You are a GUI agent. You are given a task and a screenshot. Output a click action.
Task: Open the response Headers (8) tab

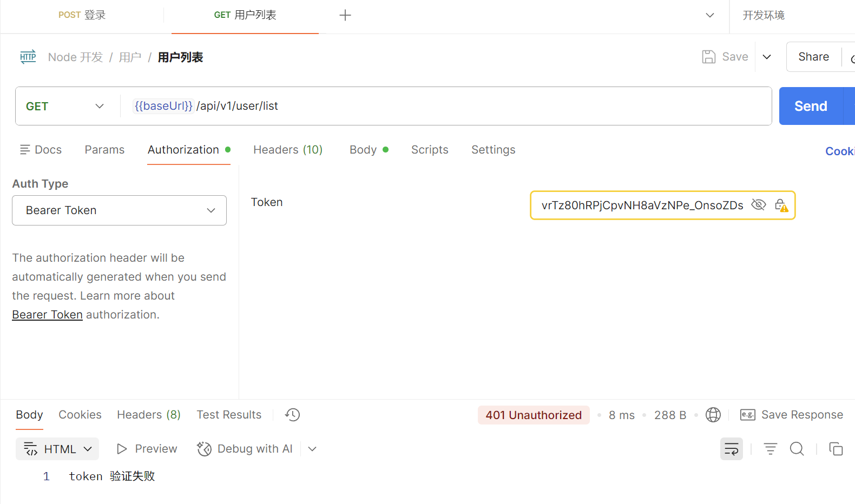[x=149, y=415]
